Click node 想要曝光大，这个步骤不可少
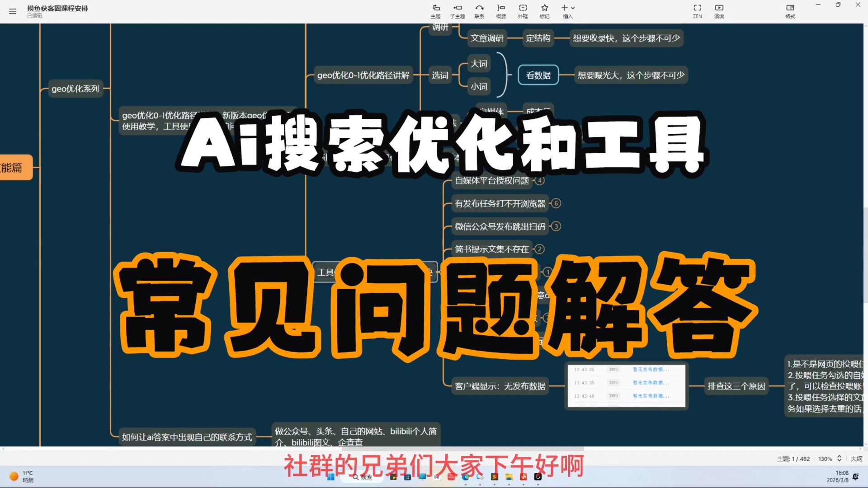The width and height of the screenshot is (868, 488). pos(631,75)
